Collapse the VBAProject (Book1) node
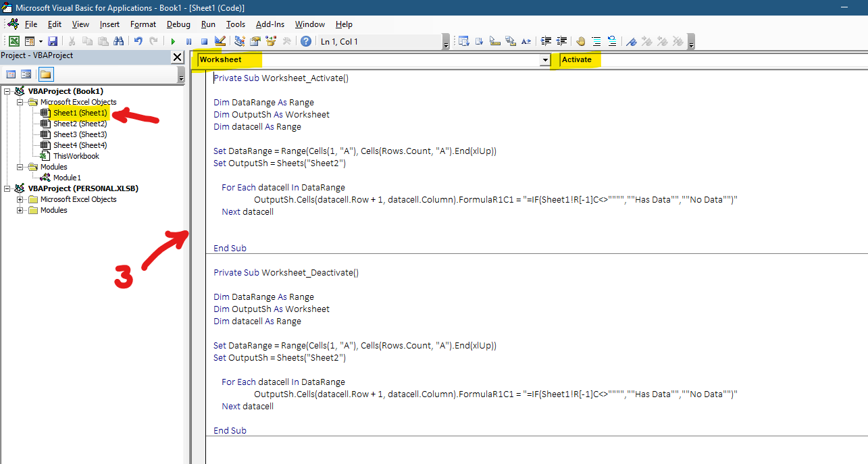 click(x=7, y=91)
